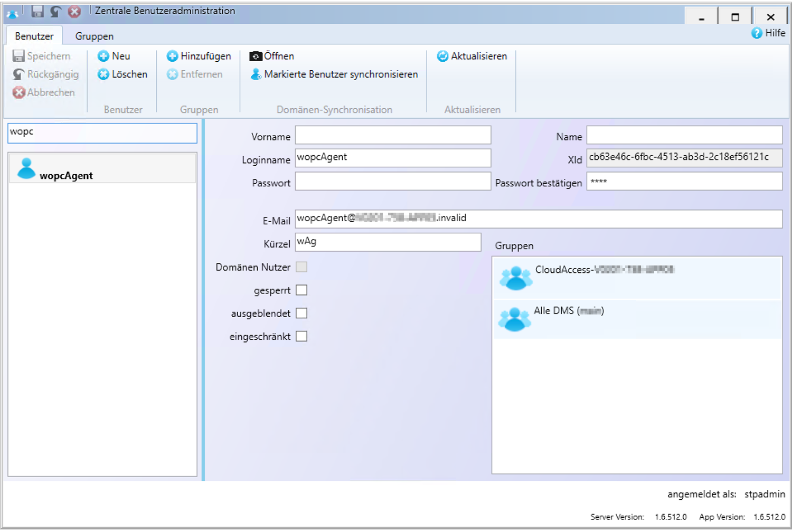
Task: Click the Neu button label
Action: [121, 56]
